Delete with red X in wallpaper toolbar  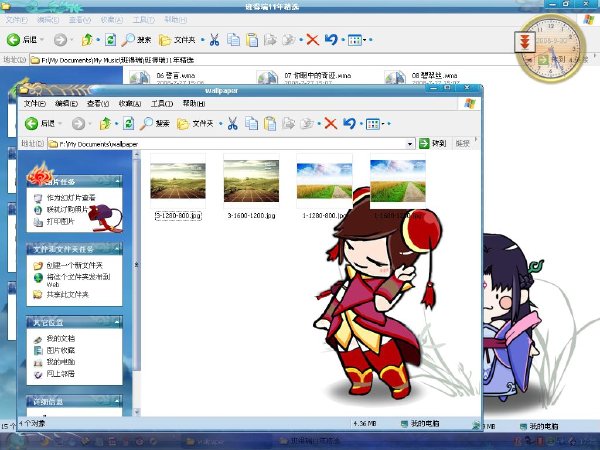pos(331,123)
